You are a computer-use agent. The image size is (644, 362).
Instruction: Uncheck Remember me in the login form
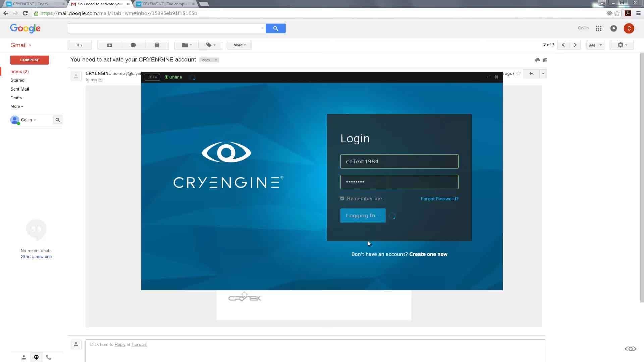[x=342, y=198]
